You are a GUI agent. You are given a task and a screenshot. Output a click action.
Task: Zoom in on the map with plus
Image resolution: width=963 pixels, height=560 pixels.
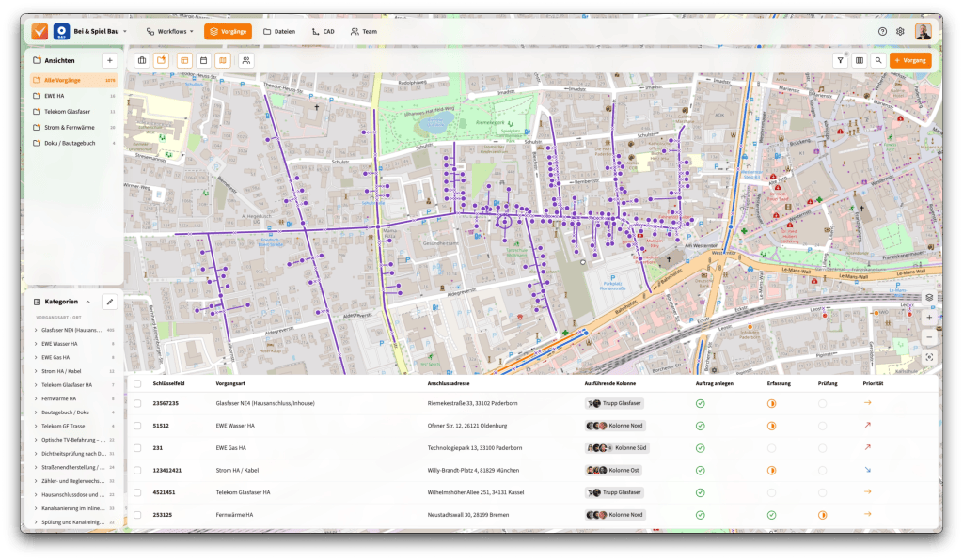pos(929,317)
